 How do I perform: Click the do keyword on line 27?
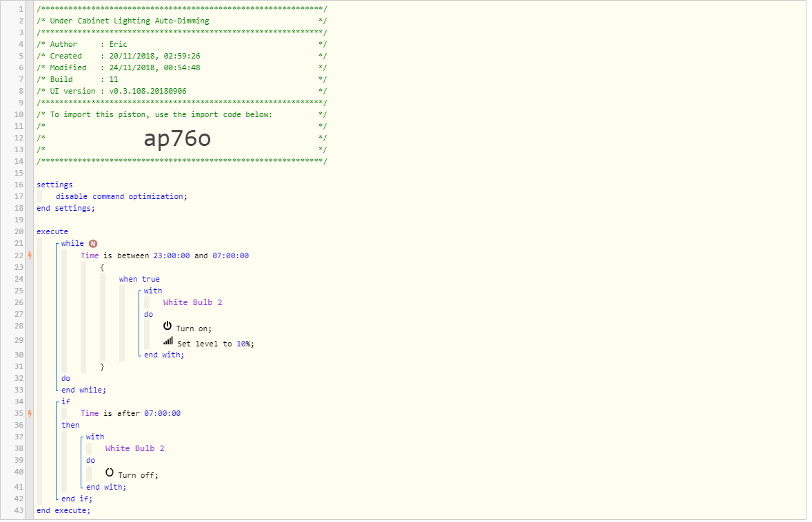(149, 314)
